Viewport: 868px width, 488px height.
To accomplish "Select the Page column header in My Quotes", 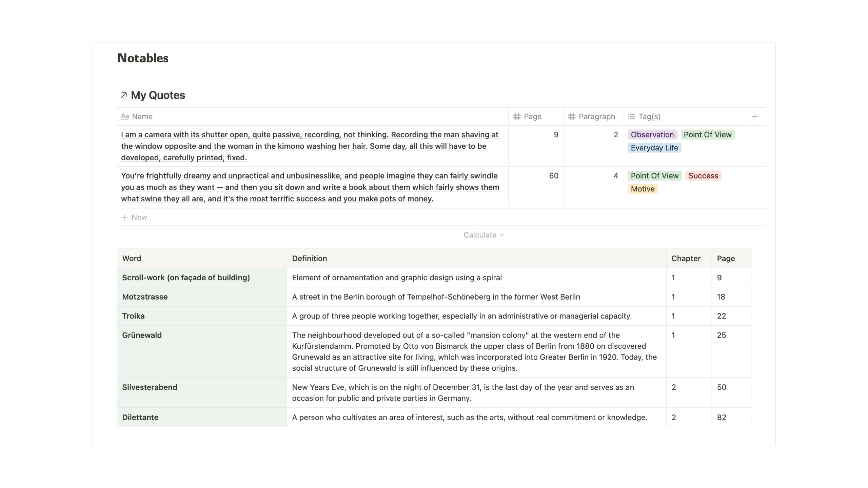I will pos(536,117).
